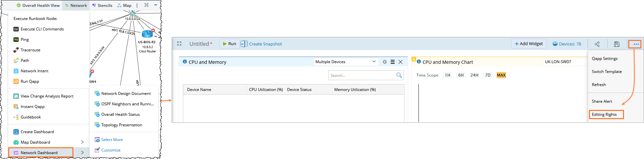The width and height of the screenshot is (644, 160).
Task: Select the 7D time scope
Action: 488,75
